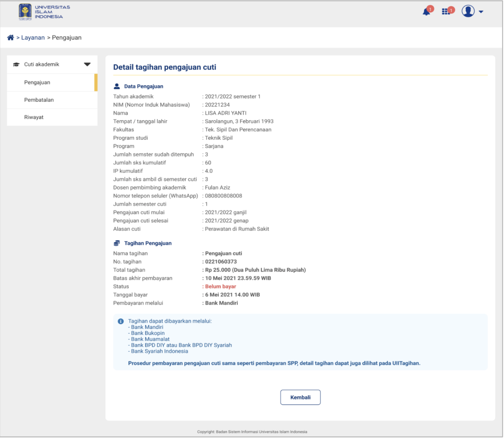Click the red Belum bayar status
This screenshot has width=504, height=438.
point(220,287)
